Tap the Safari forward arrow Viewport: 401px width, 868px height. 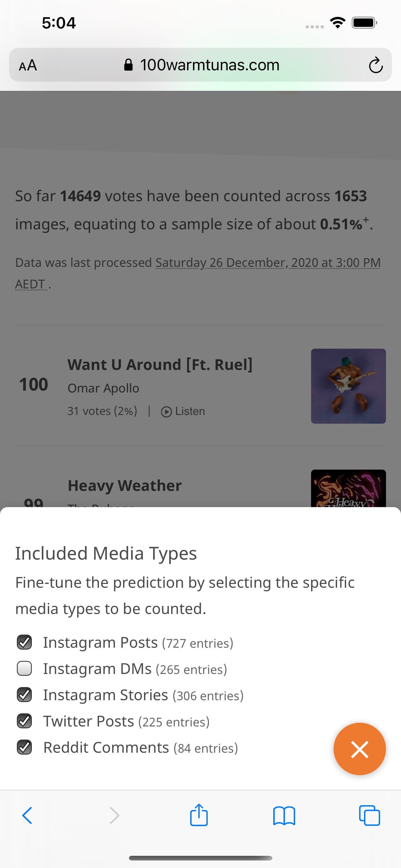(x=115, y=816)
